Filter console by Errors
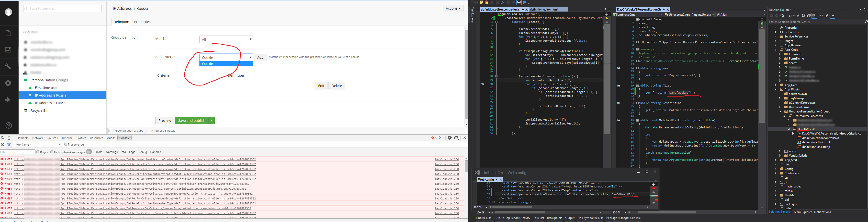868x222 pixels. coord(98,152)
